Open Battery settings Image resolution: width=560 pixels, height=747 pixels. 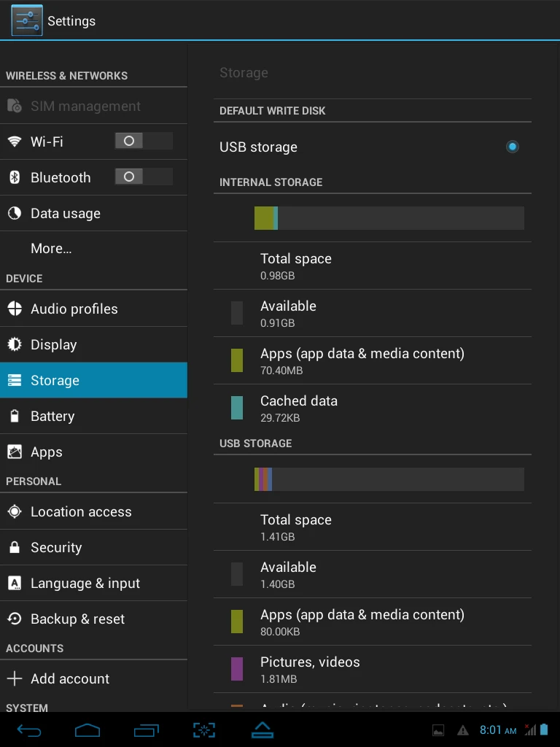(93, 416)
